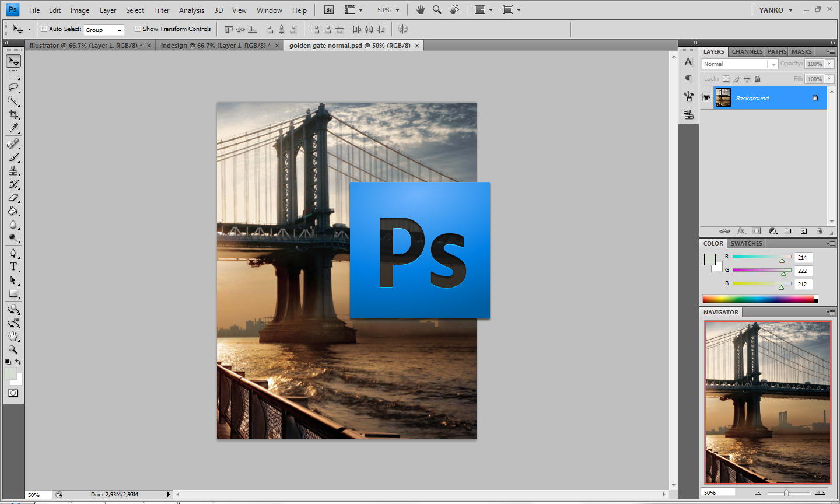The width and height of the screenshot is (840, 504).
Task: Select the Crop tool
Action: [13, 115]
